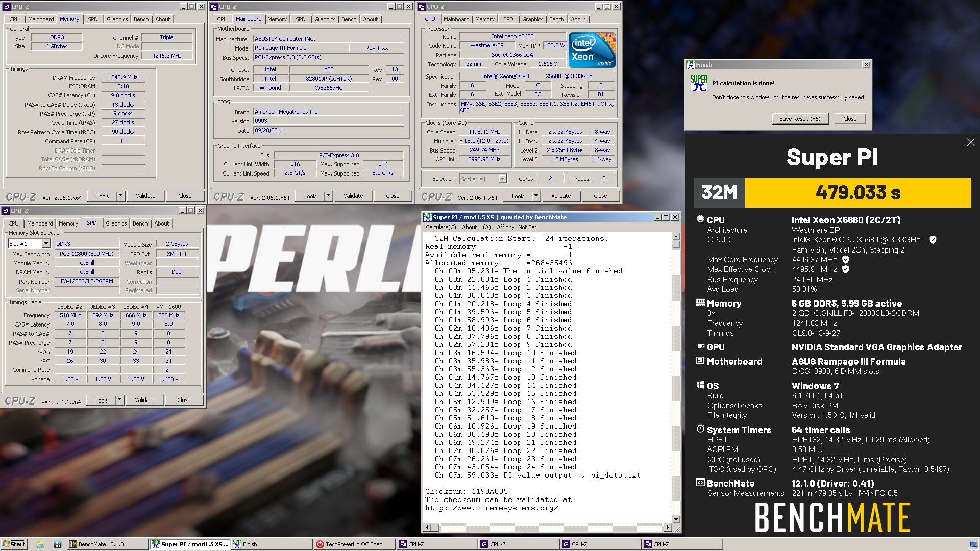Click Super PI vertical scrollbar down arrow
The height and width of the screenshot is (551, 980).
(x=676, y=519)
